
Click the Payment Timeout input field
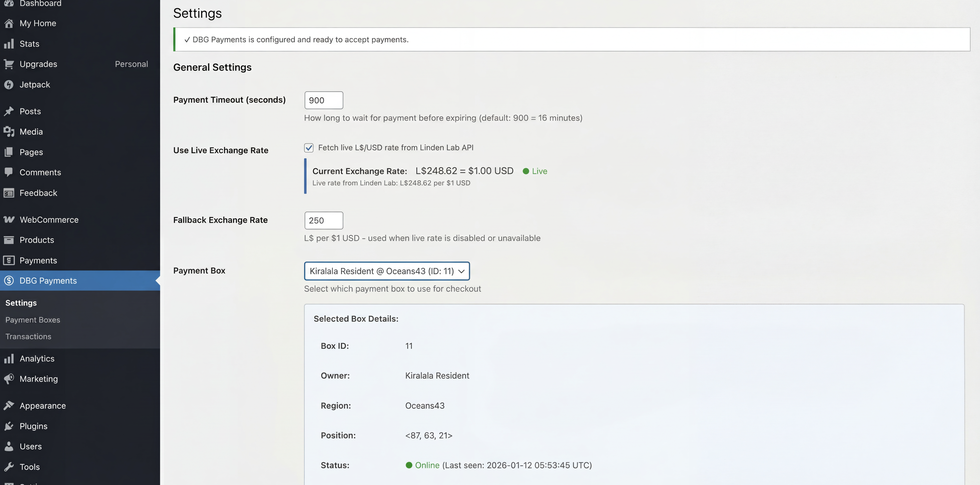coord(323,100)
